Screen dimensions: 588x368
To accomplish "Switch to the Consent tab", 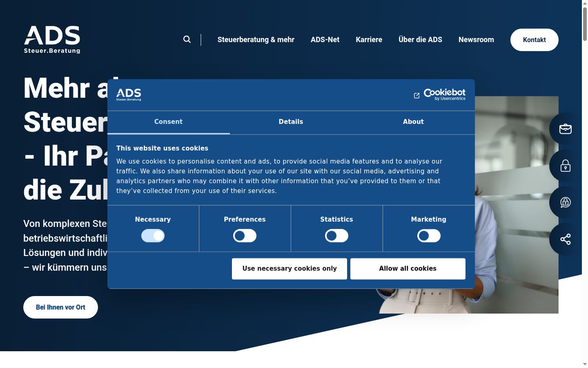I will [x=168, y=122].
